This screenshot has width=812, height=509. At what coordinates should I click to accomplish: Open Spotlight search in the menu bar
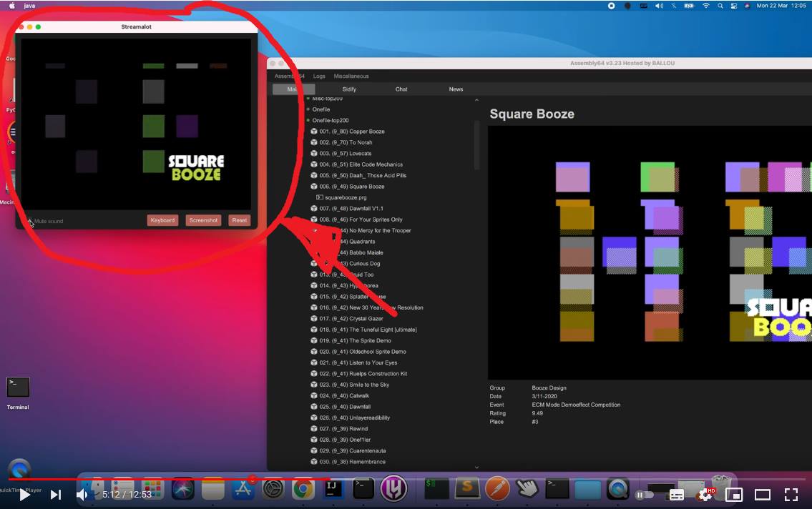[720, 6]
